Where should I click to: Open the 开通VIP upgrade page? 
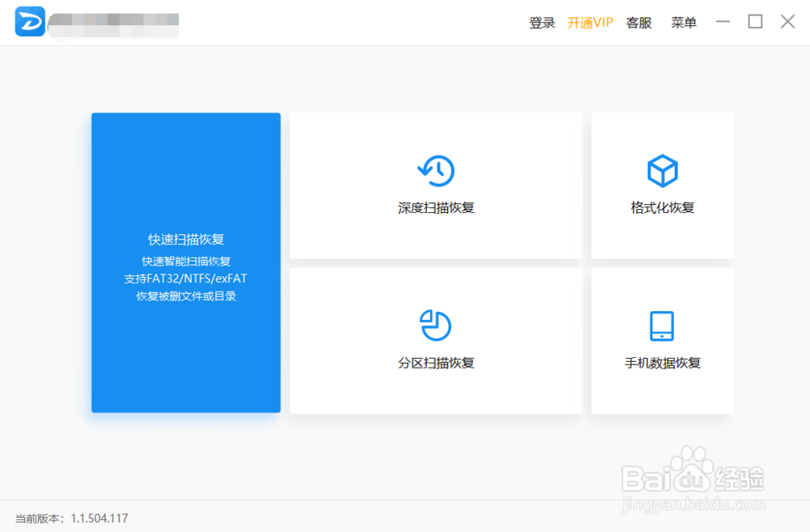click(x=590, y=22)
